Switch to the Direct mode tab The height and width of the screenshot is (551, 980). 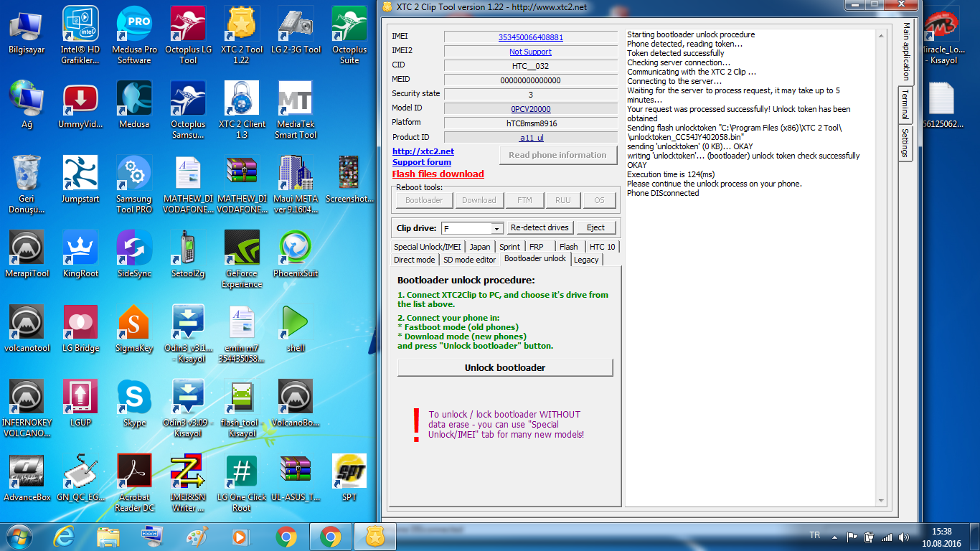coord(415,260)
